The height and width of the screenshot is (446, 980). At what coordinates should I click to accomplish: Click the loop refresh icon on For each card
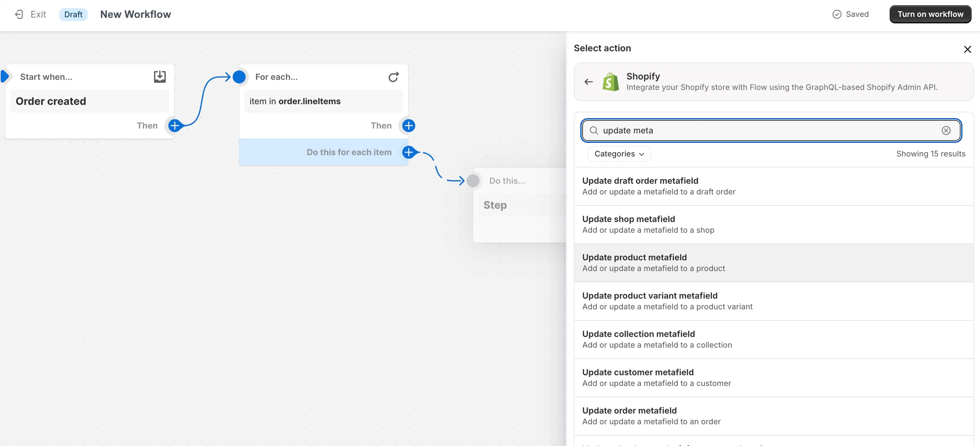click(393, 77)
